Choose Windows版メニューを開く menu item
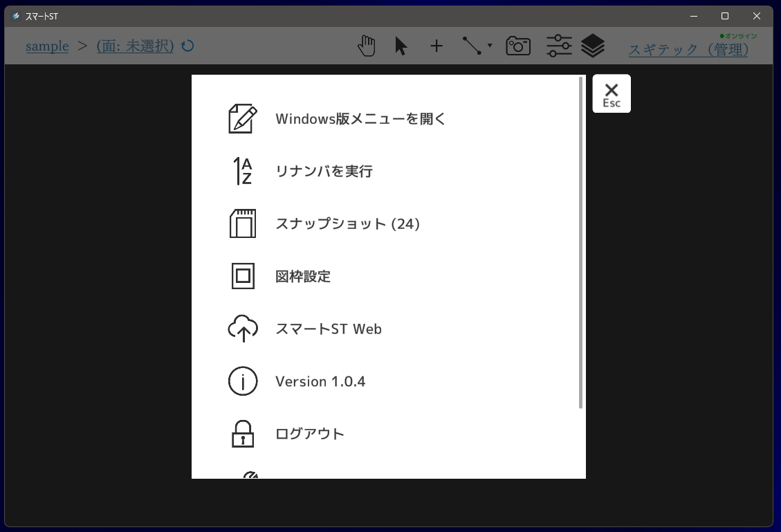Viewport: 781px width, 532px height. (x=360, y=119)
